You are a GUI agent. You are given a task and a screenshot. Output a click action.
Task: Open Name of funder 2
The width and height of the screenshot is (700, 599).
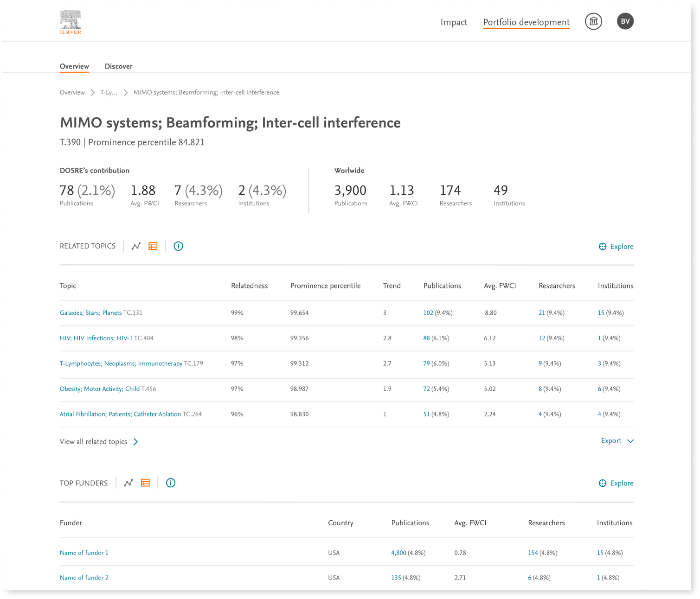(x=84, y=578)
